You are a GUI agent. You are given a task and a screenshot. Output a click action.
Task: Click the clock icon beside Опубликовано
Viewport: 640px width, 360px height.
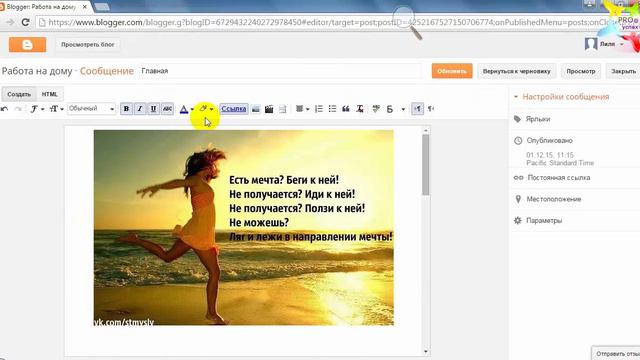pyautogui.click(x=518, y=140)
